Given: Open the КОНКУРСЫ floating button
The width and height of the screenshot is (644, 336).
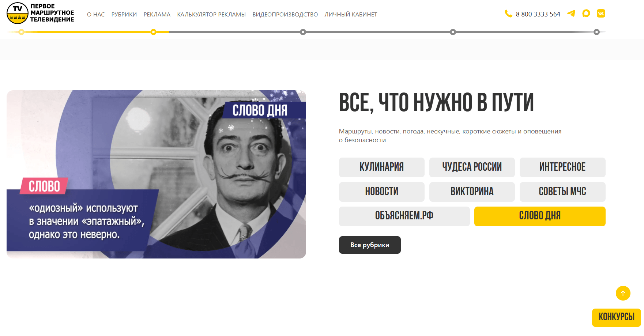Looking at the screenshot, I should 616,317.
